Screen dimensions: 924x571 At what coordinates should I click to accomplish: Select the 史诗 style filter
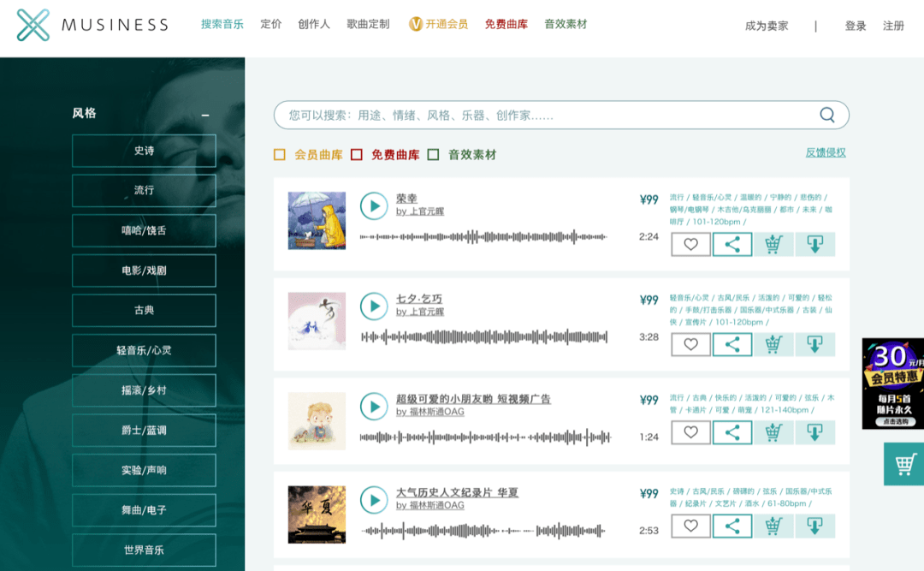[144, 151]
